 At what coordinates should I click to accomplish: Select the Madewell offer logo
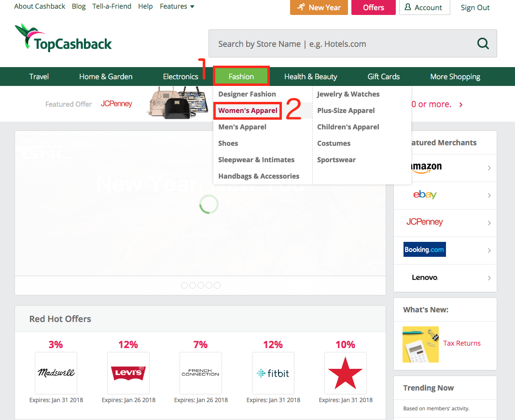click(x=56, y=373)
